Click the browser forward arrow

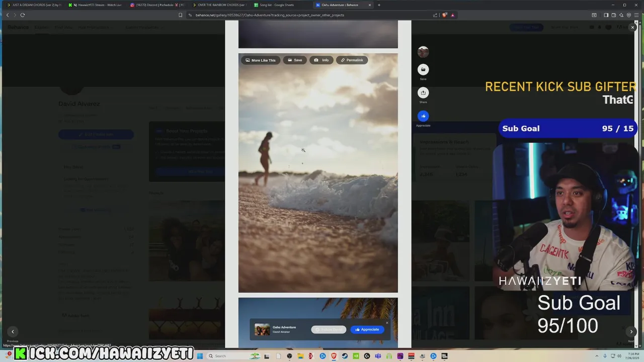pyautogui.click(x=15, y=15)
